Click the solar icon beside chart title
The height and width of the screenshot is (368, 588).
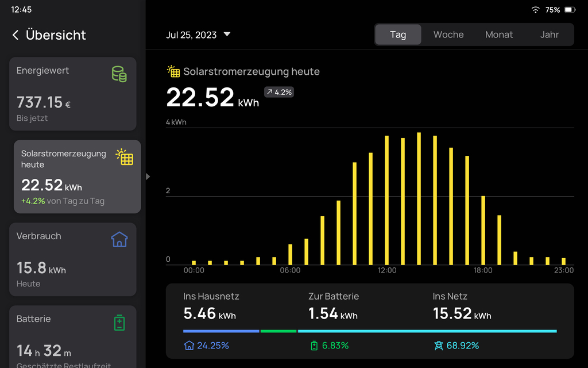point(173,71)
